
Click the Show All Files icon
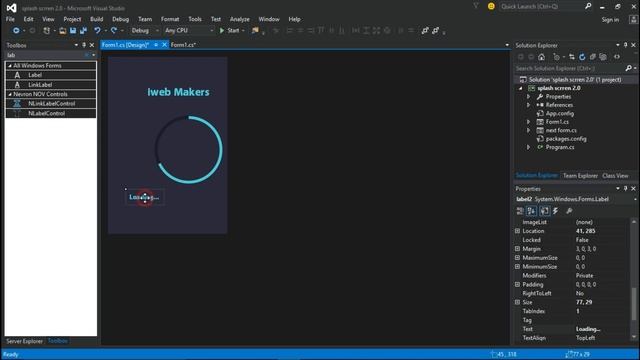603,57
